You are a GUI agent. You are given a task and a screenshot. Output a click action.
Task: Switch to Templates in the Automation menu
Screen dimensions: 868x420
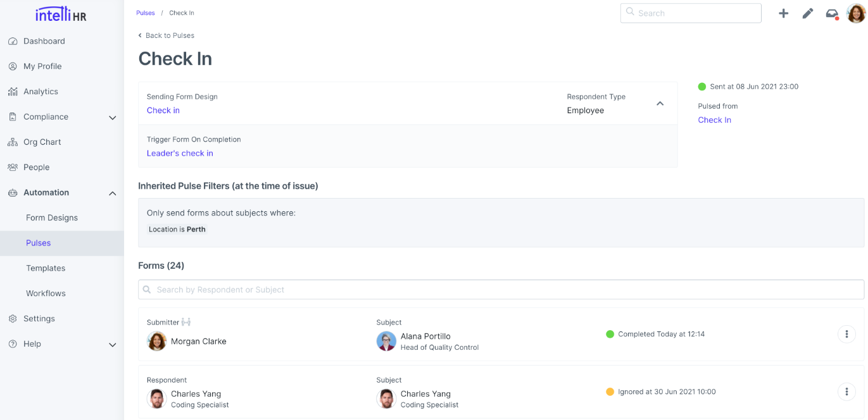click(46, 268)
